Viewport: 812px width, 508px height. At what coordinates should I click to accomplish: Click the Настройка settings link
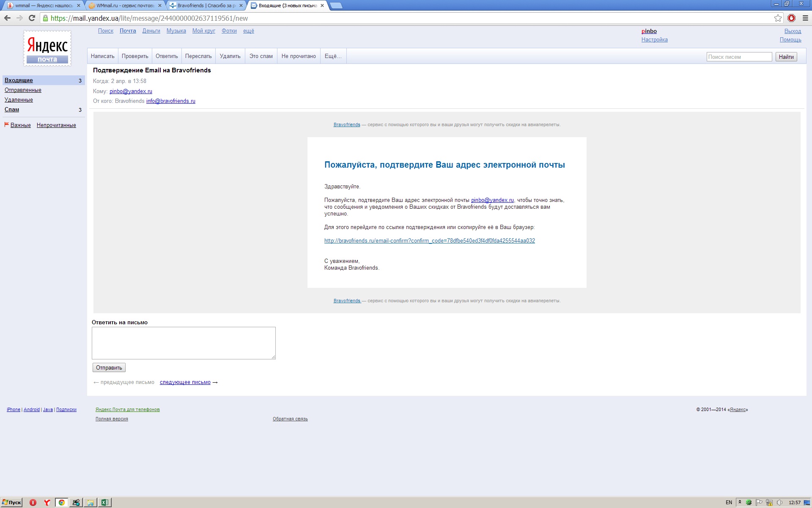tap(654, 39)
